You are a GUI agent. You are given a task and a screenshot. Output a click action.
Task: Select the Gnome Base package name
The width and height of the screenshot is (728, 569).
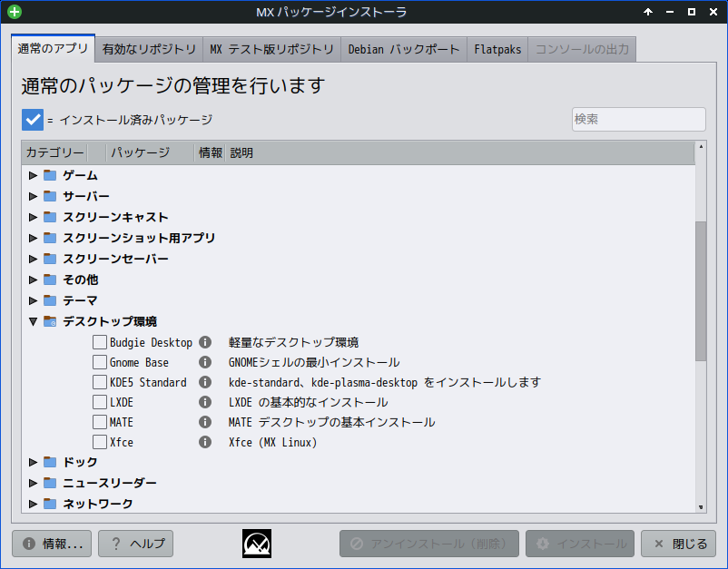point(139,362)
